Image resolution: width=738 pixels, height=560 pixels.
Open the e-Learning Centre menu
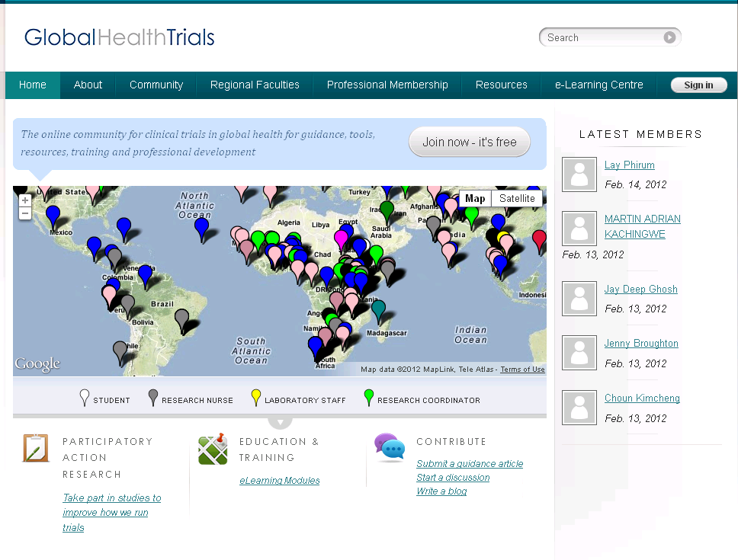pos(598,85)
